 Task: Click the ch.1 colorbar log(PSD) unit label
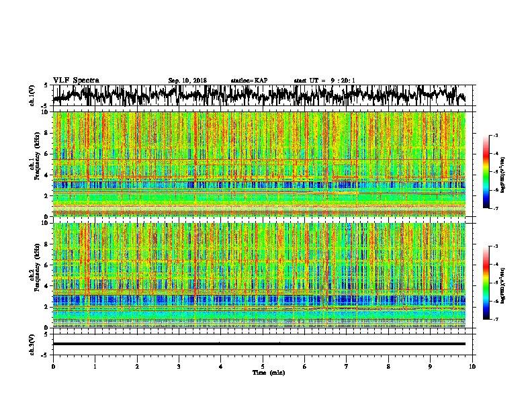(x=502, y=175)
